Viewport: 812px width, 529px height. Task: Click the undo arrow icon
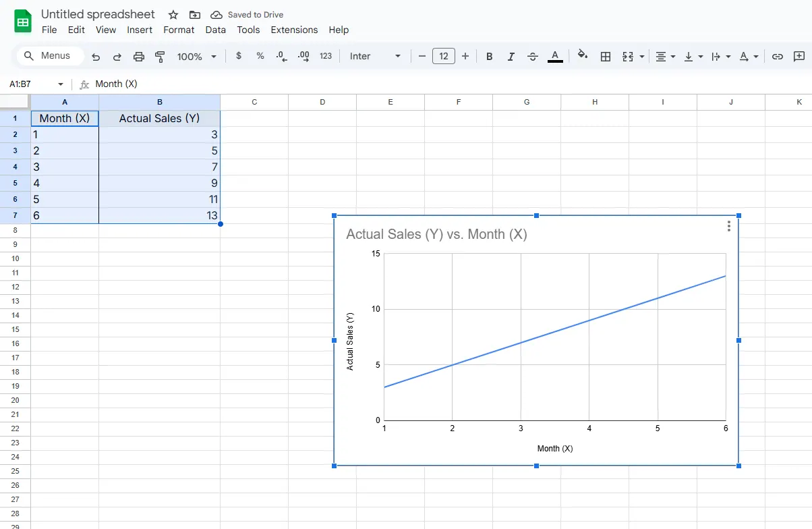96,57
